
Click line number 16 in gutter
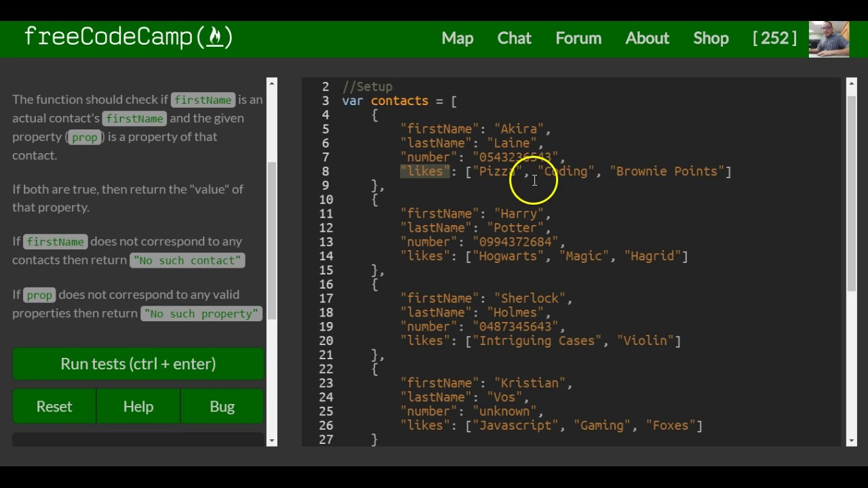pos(325,285)
